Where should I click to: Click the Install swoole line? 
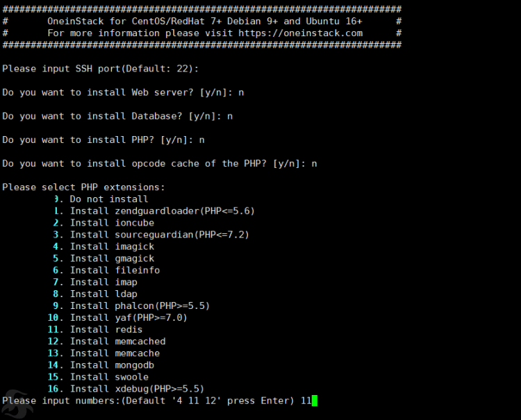[x=98, y=377]
